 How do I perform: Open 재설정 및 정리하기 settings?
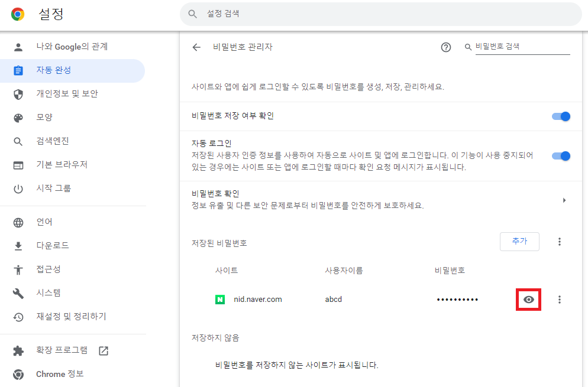pyautogui.click(x=72, y=317)
